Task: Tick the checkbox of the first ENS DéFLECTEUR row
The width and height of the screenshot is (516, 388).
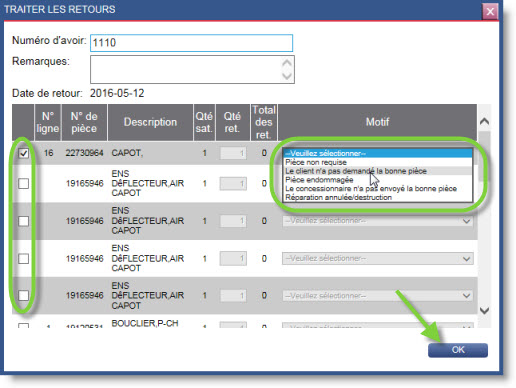Action: 23,183
